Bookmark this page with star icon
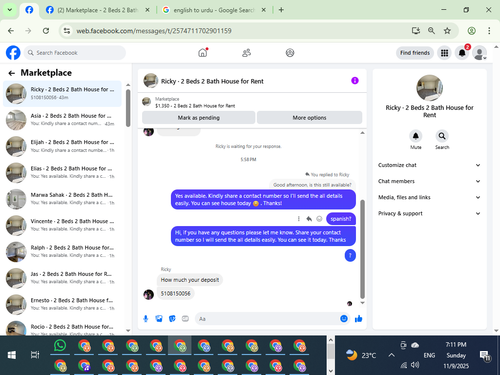The width and height of the screenshot is (500, 375). (x=447, y=31)
